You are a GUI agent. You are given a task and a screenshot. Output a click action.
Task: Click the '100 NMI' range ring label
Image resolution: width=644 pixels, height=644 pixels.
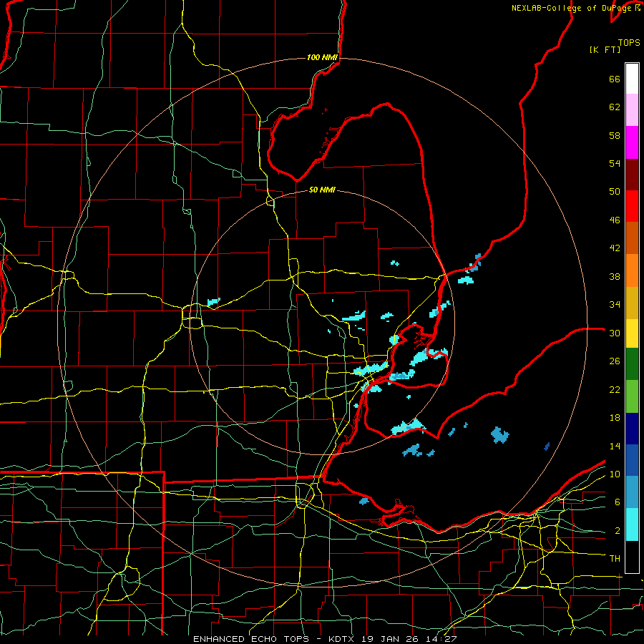(x=322, y=57)
